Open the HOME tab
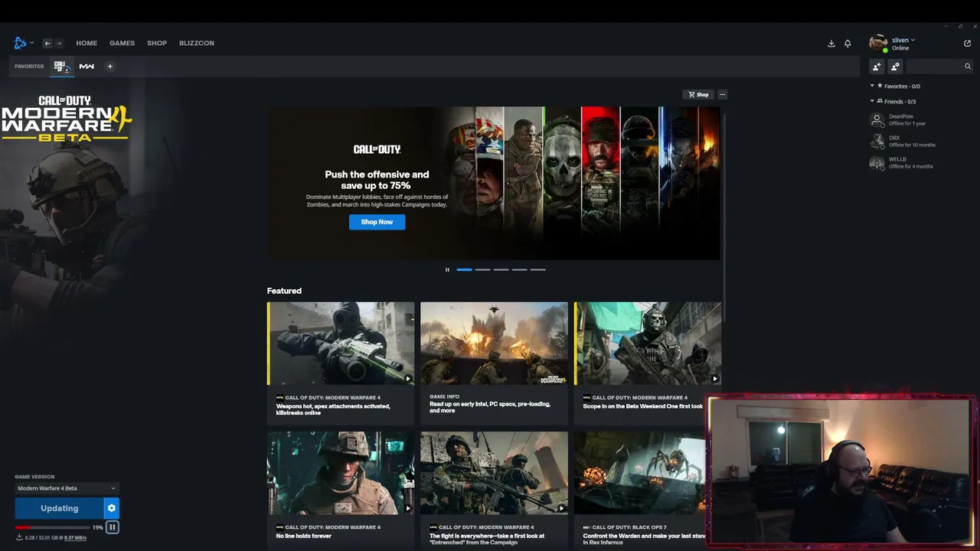This screenshot has height=551, width=980. 87,44
